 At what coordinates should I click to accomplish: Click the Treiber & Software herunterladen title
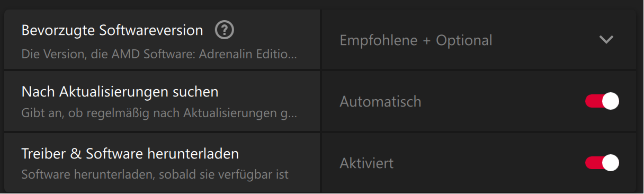tap(130, 154)
